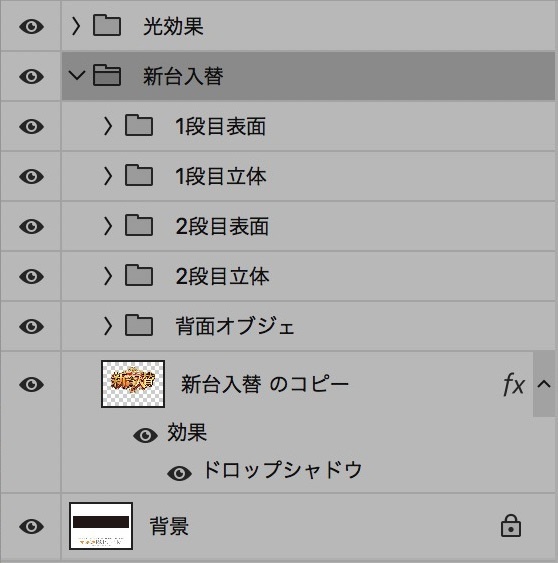Toggle eye icon for 2段目立体

(x=31, y=276)
